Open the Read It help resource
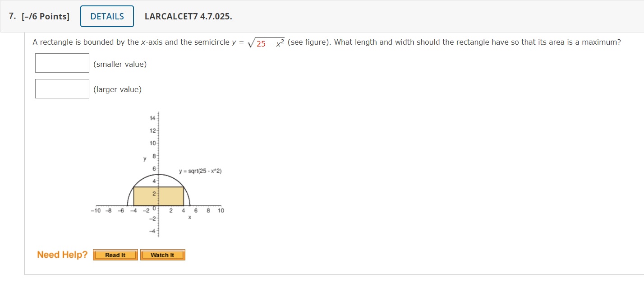 (x=115, y=255)
